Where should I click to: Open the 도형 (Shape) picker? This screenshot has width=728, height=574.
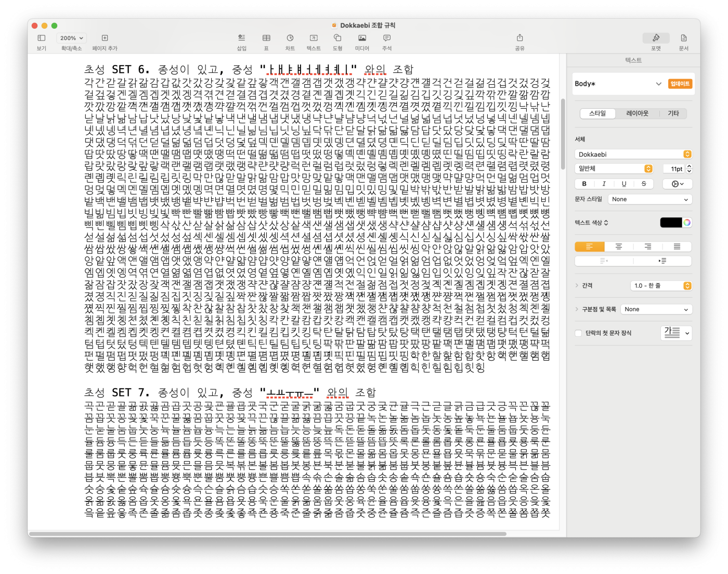coord(337,39)
